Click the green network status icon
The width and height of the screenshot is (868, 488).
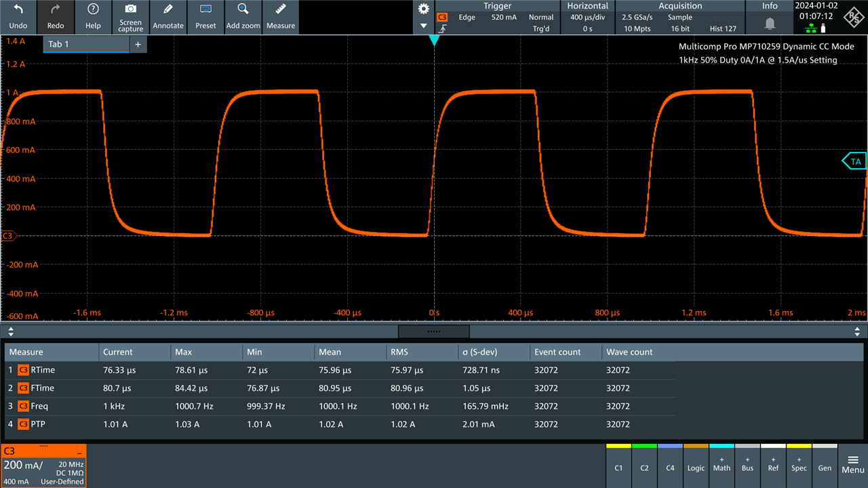(x=810, y=28)
